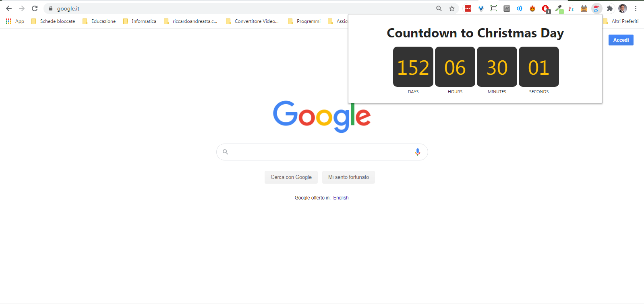
Task: Toggle the Christmas countdown Santa hat extension
Action: click(x=596, y=8)
